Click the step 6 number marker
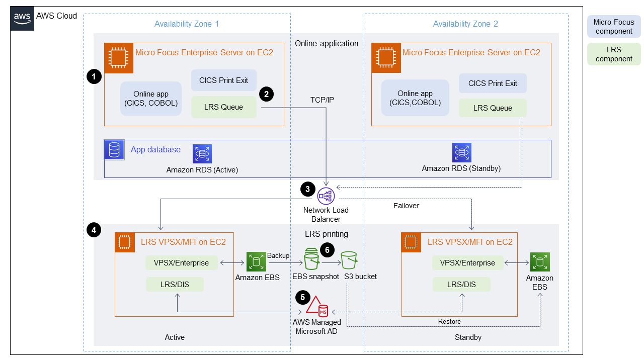Image resolution: width=644 pixels, height=362 pixels. point(327,250)
